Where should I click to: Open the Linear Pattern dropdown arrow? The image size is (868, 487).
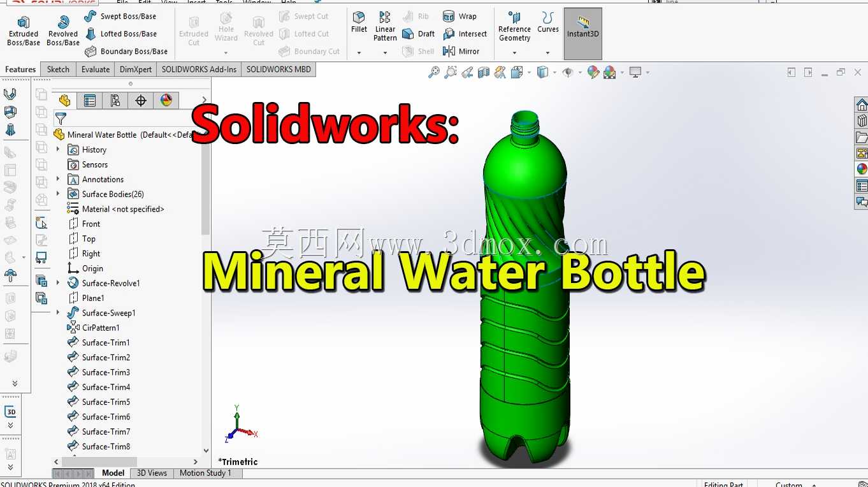coord(385,53)
